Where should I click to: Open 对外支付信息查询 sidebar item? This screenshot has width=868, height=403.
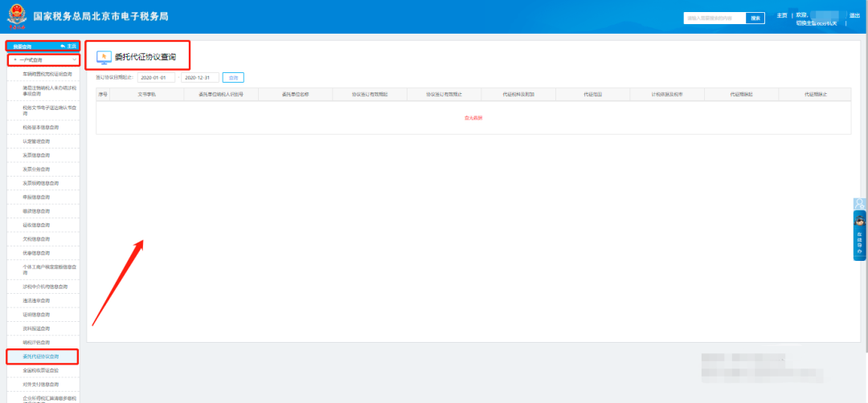40,385
